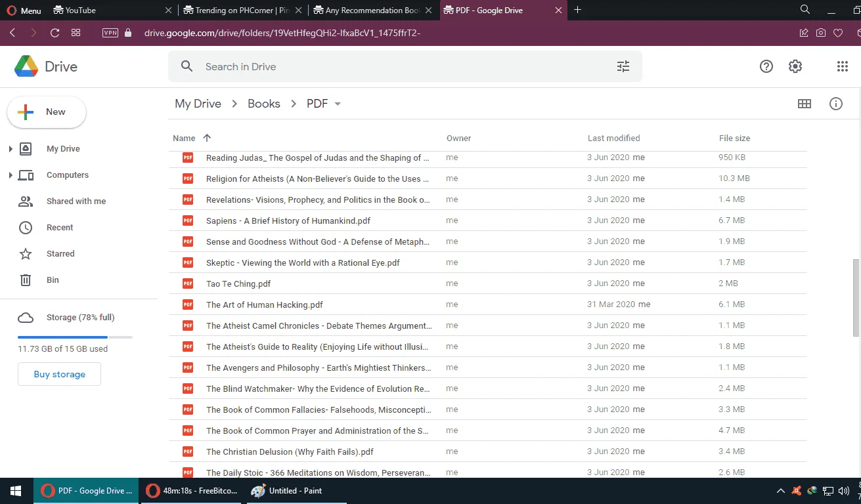The width and height of the screenshot is (861, 504).
Task: Select The Book of Common Fallacies file
Action: tap(487, 409)
